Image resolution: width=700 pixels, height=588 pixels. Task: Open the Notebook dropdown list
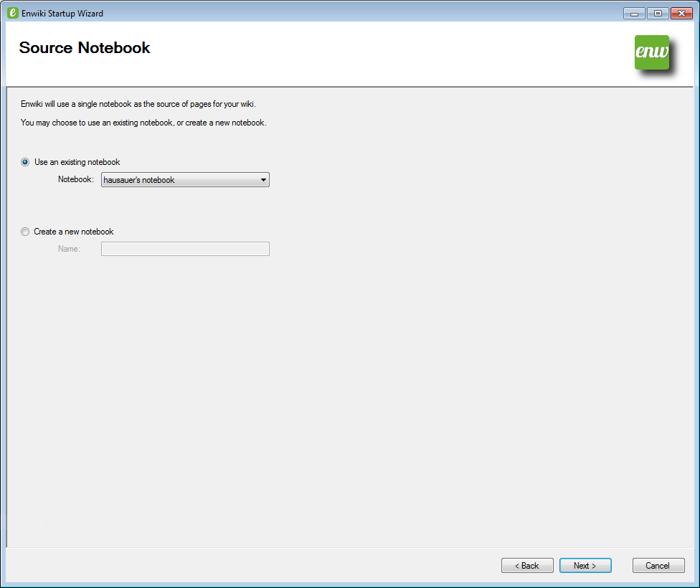click(x=185, y=180)
